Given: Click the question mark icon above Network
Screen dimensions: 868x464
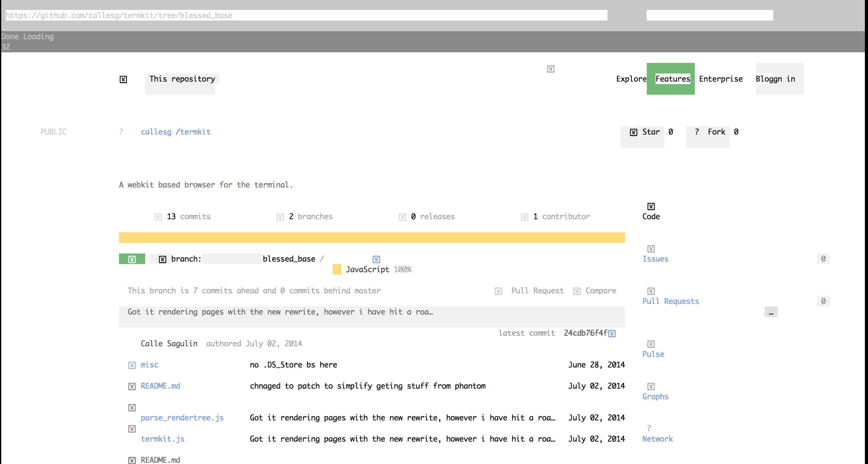Looking at the screenshot, I should 649,428.
